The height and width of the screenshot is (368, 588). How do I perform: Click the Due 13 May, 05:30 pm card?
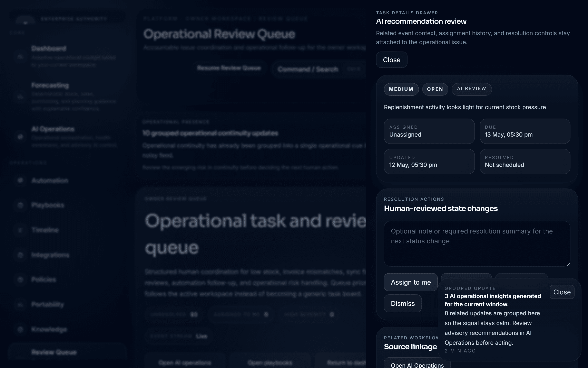(x=525, y=131)
